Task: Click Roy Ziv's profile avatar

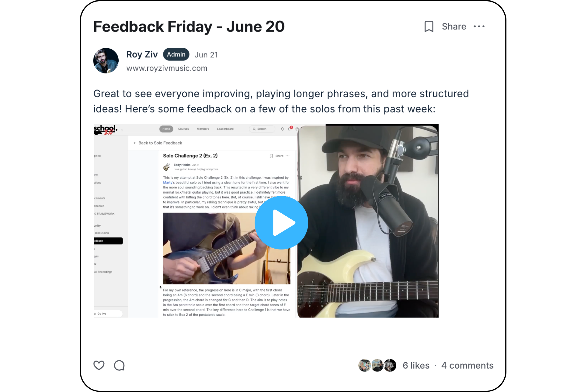Action: (106, 60)
